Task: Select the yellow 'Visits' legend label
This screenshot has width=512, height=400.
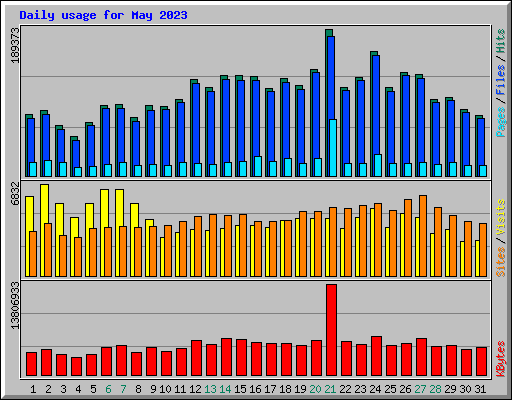Action: click(x=501, y=217)
